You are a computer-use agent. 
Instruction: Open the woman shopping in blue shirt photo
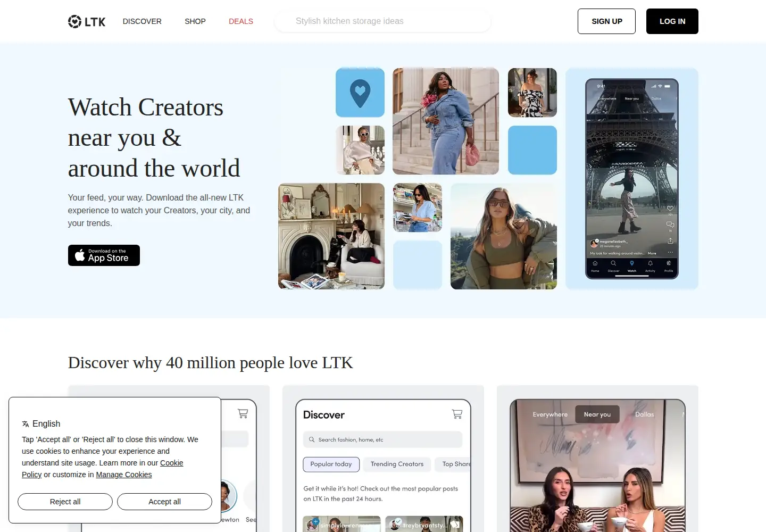click(x=418, y=207)
